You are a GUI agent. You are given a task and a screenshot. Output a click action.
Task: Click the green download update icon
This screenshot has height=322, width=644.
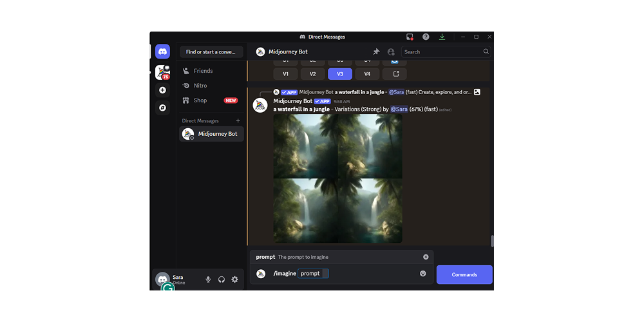click(442, 37)
